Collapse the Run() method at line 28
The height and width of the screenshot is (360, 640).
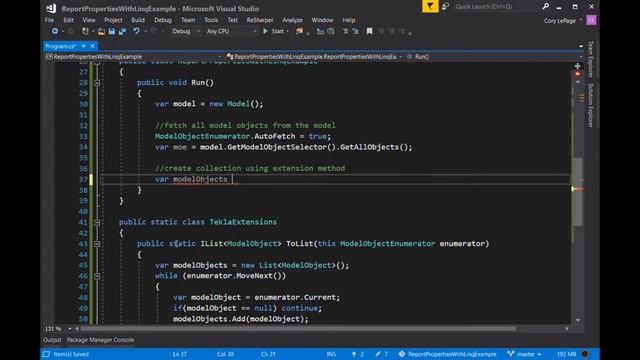[x=97, y=83]
